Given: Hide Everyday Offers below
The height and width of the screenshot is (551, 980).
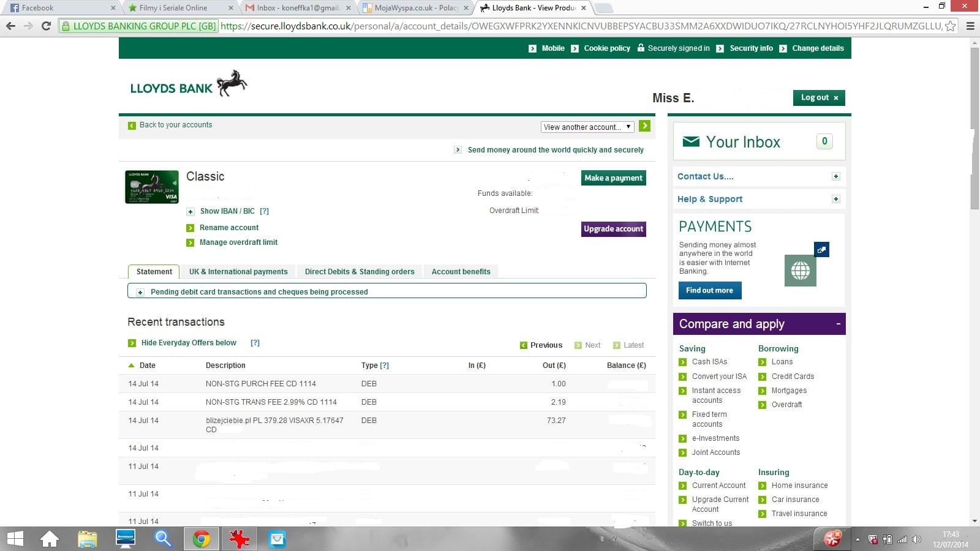Looking at the screenshot, I should [189, 343].
